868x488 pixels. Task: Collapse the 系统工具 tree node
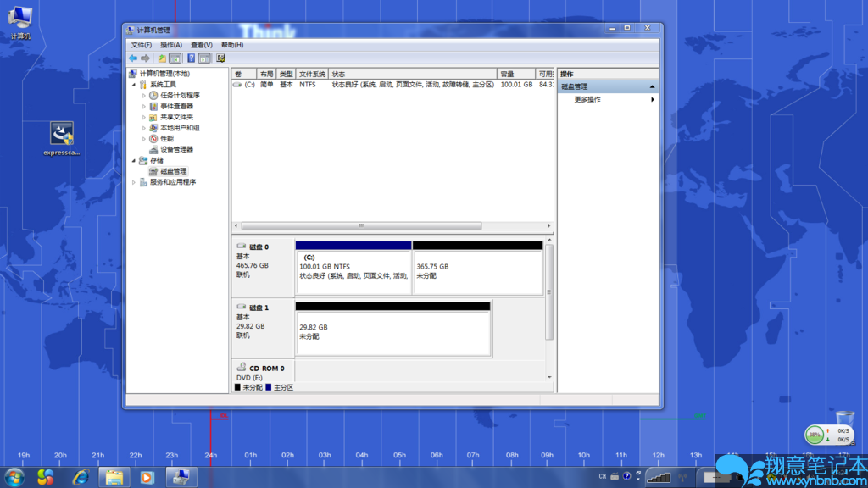133,85
